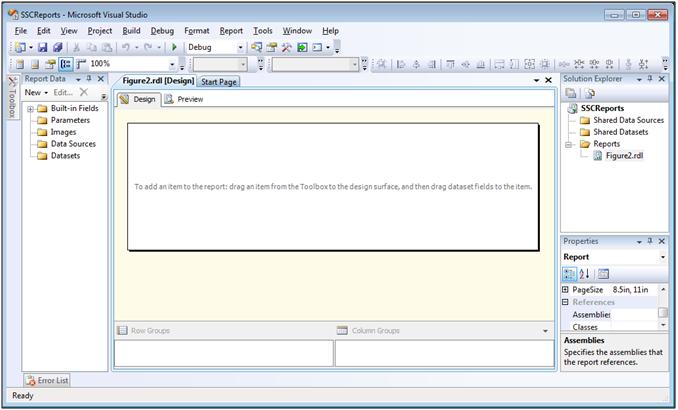Click the Cut scissors icon

point(77,47)
